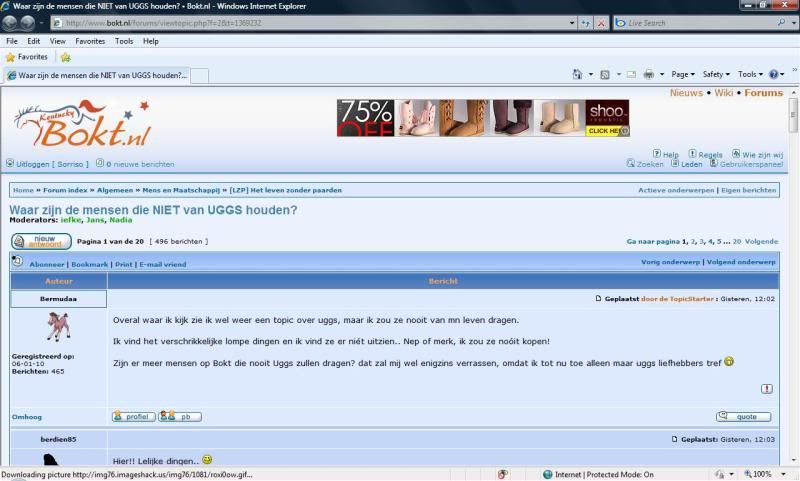Click the report post exclamation icon
This screenshot has height=481, width=800.
point(766,389)
